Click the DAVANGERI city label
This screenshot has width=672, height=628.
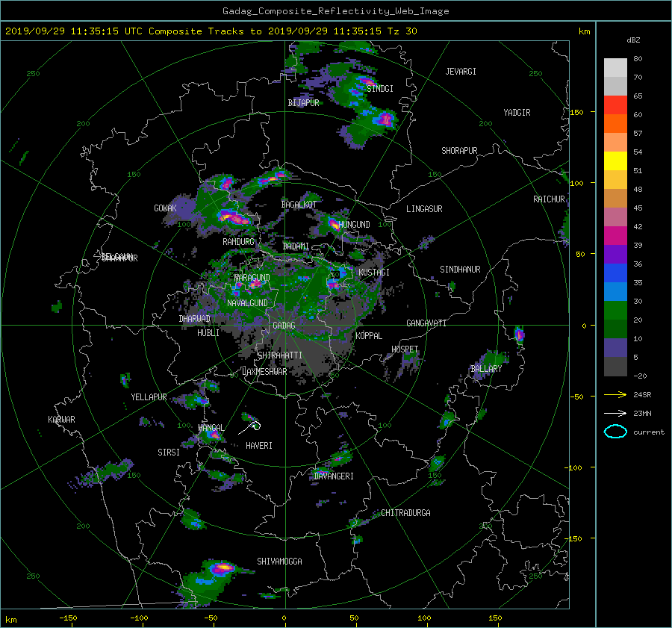(334, 476)
